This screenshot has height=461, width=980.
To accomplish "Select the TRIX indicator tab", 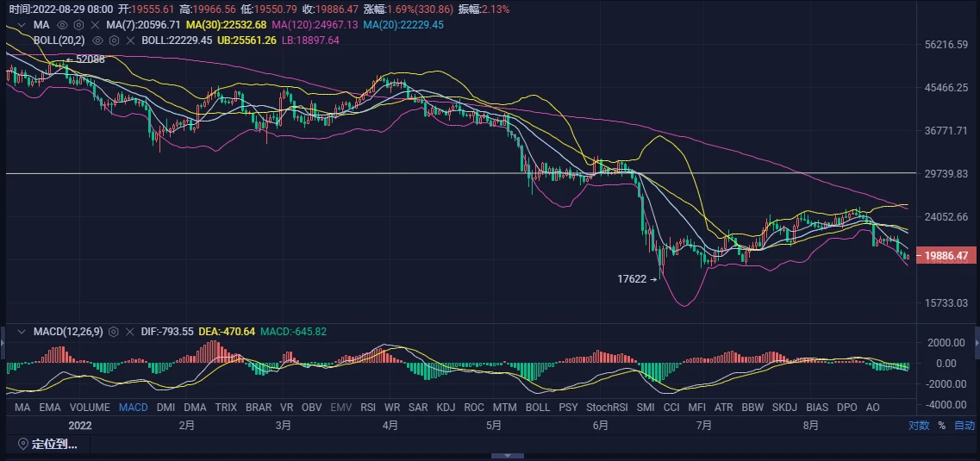I will click(x=226, y=408).
